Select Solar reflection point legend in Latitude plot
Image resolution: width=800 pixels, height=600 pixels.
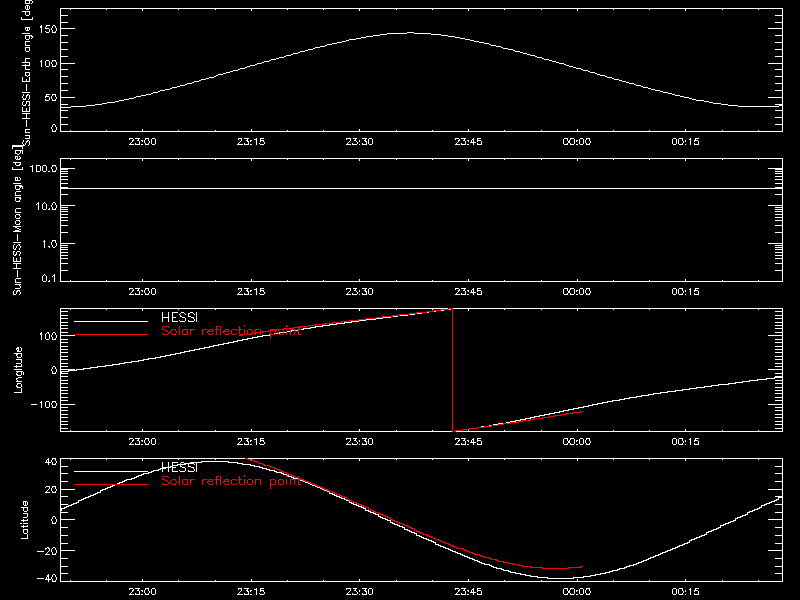coord(231,481)
